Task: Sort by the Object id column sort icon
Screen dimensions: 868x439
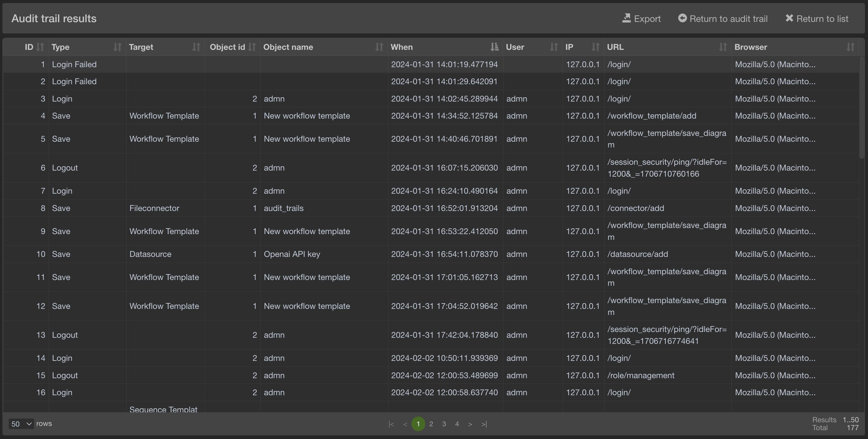Action: tap(252, 47)
